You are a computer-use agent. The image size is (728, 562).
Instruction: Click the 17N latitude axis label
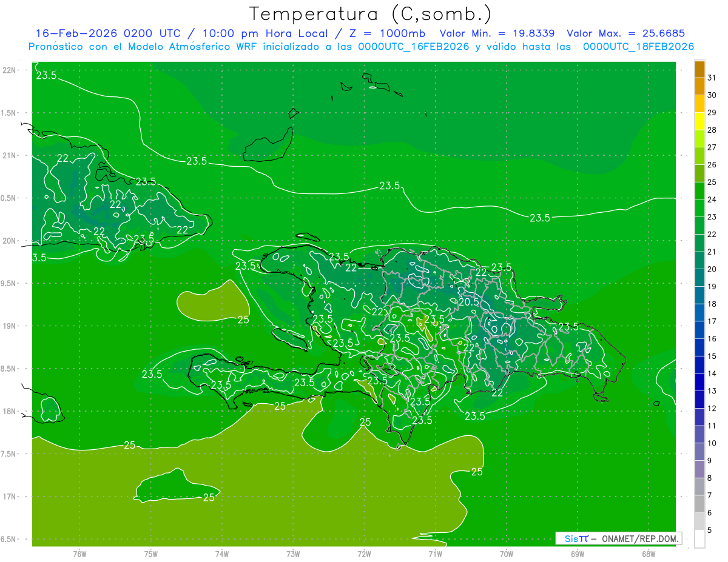pyautogui.click(x=9, y=497)
